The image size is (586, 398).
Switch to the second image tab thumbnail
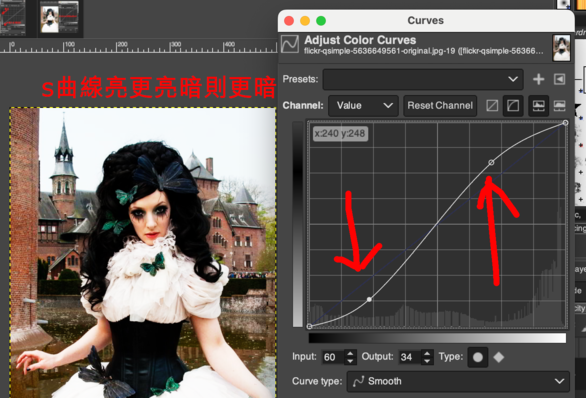point(60,18)
